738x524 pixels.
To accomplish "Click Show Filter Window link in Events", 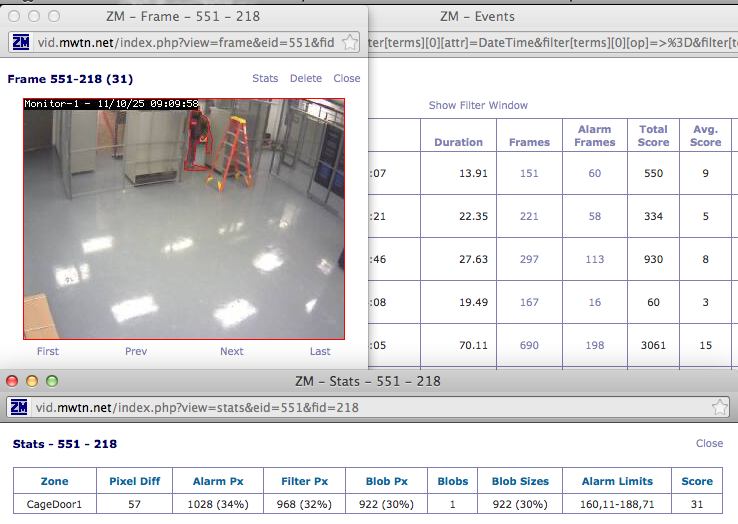I will click(478, 105).
